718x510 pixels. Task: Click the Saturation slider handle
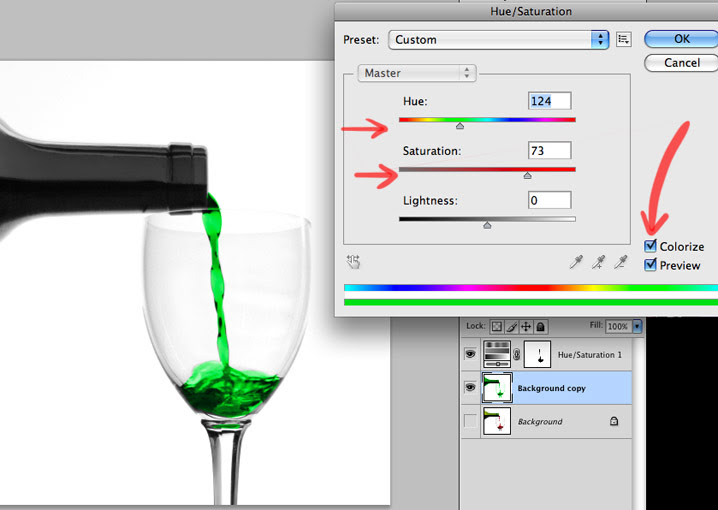point(528,176)
